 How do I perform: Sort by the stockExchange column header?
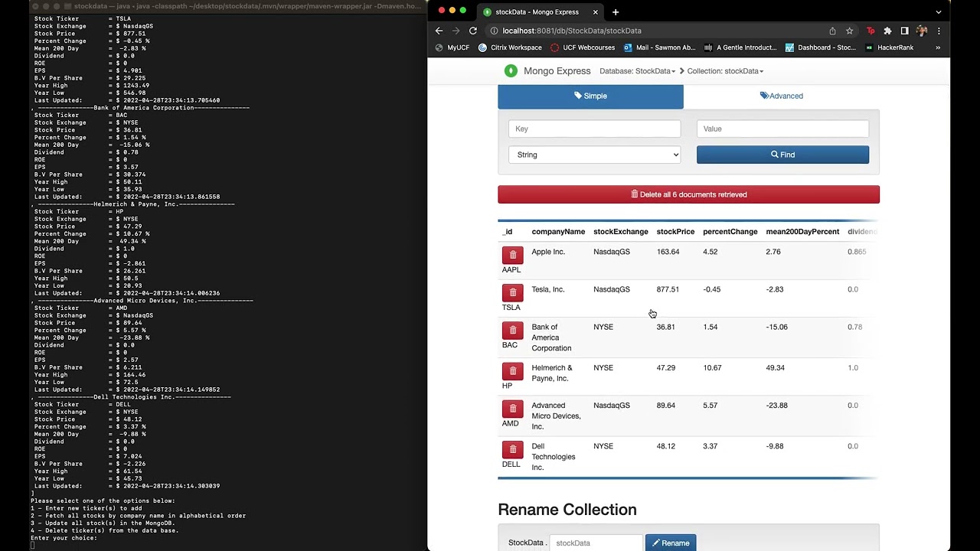tap(621, 232)
